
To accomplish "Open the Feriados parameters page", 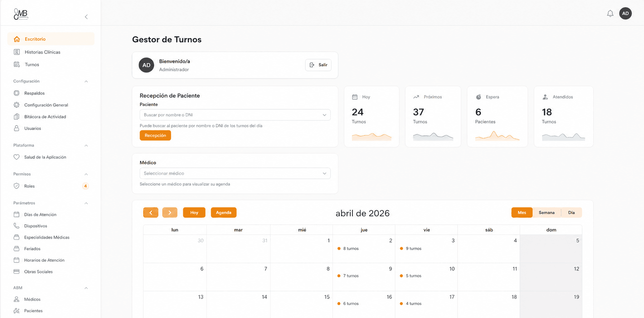I will coord(32,249).
